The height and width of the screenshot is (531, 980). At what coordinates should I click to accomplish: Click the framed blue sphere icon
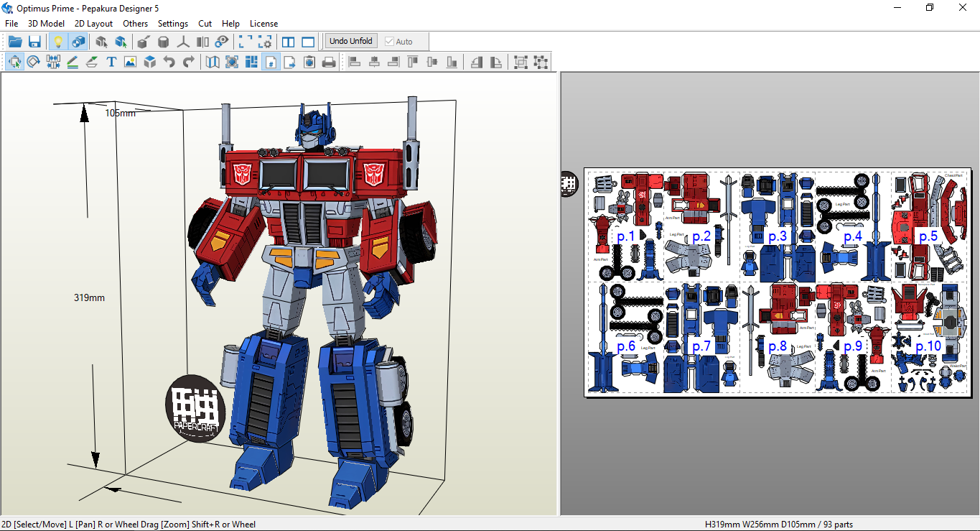pos(232,62)
